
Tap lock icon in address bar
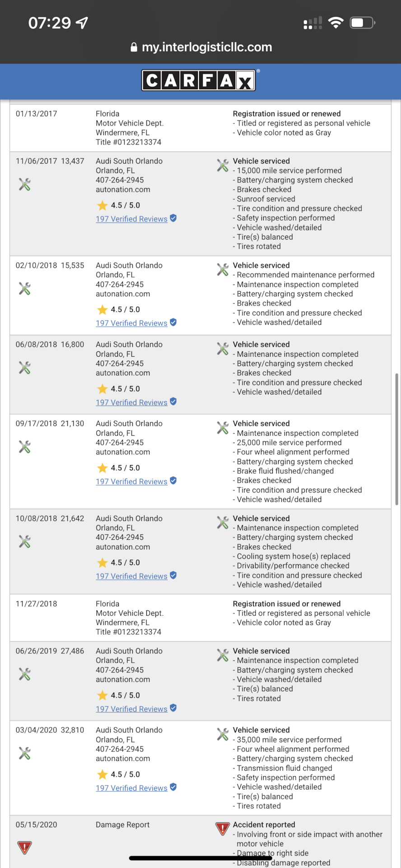tap(134, 47)
